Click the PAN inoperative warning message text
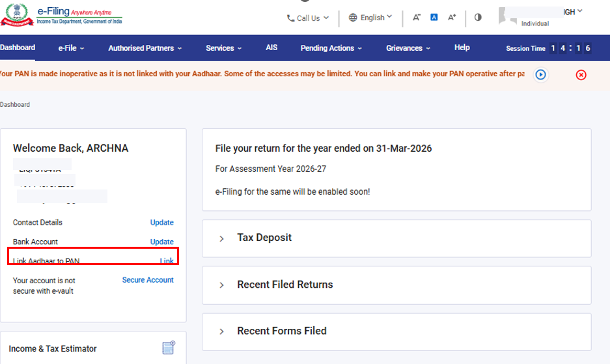The image size is (610, 364). (262, 74)
